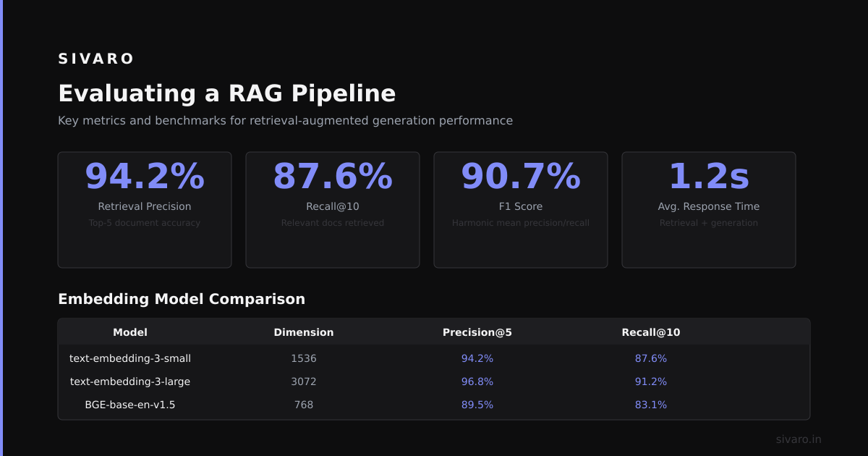Click the 'Recall@10' table column header
Screen dimensions: 868x456
click(651, 332)
